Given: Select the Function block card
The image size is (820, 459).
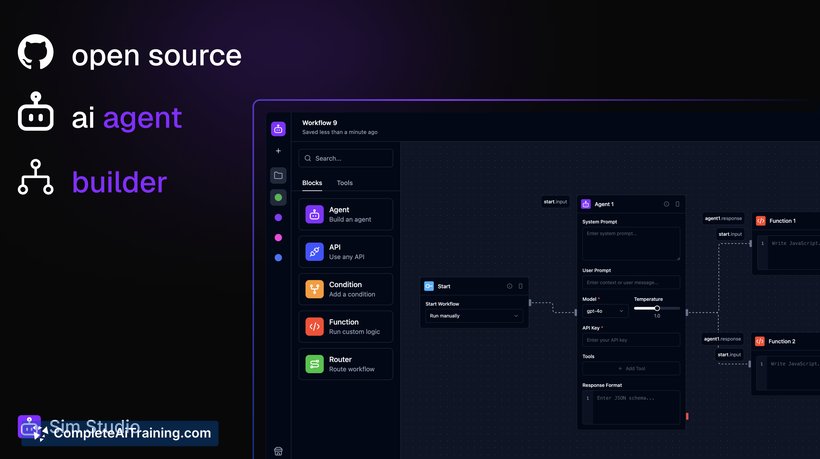Looking at the screenshot, I should tap(346, 327).
